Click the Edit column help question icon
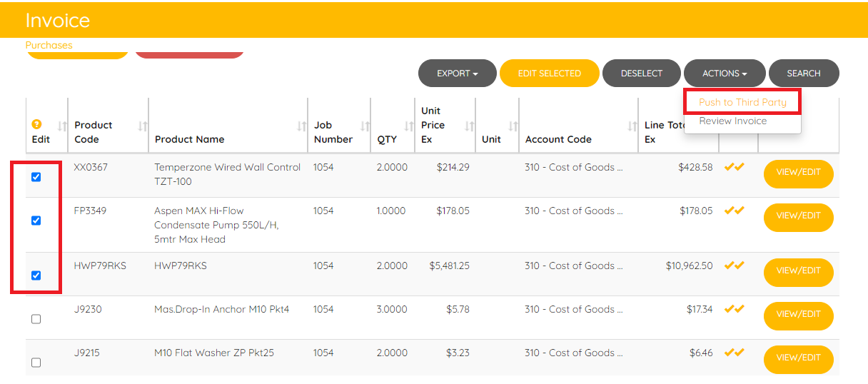 click(x=36, y=124)
